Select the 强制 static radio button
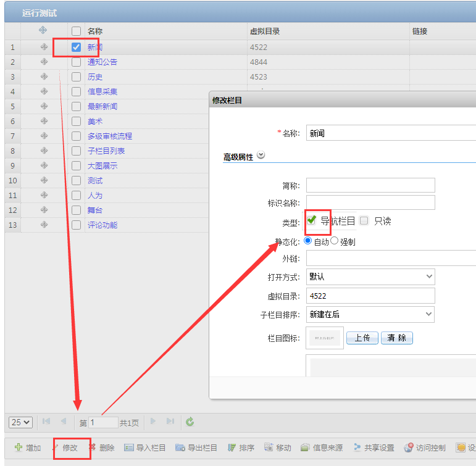Image resolution: width=476 pixels, height=466 pixels. (x=335, y=241)
